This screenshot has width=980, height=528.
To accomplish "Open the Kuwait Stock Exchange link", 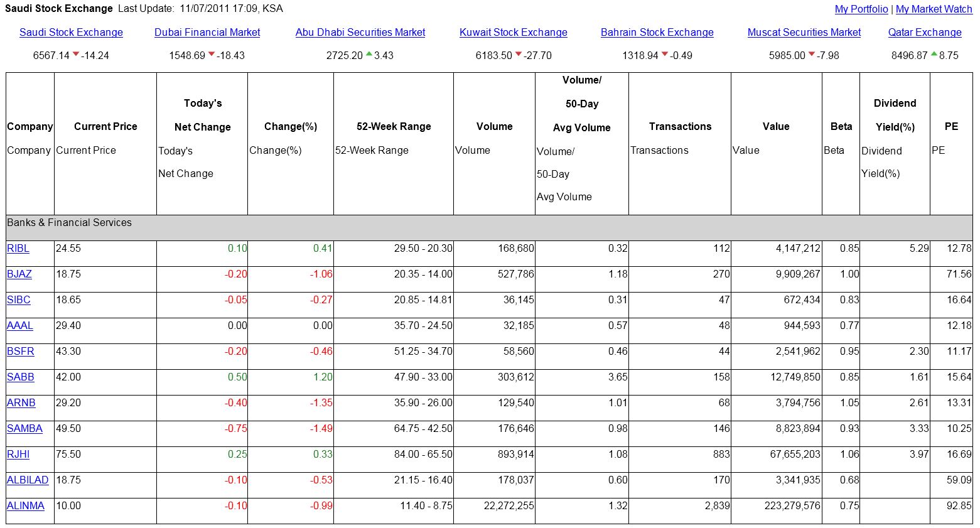I will [513, 32].
